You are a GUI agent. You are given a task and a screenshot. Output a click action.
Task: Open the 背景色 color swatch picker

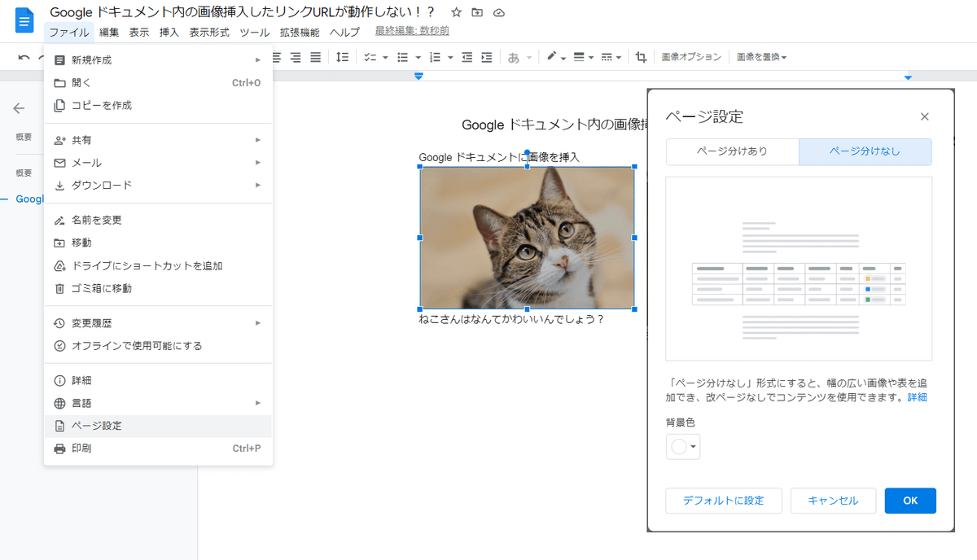click(x=682, y=446)
